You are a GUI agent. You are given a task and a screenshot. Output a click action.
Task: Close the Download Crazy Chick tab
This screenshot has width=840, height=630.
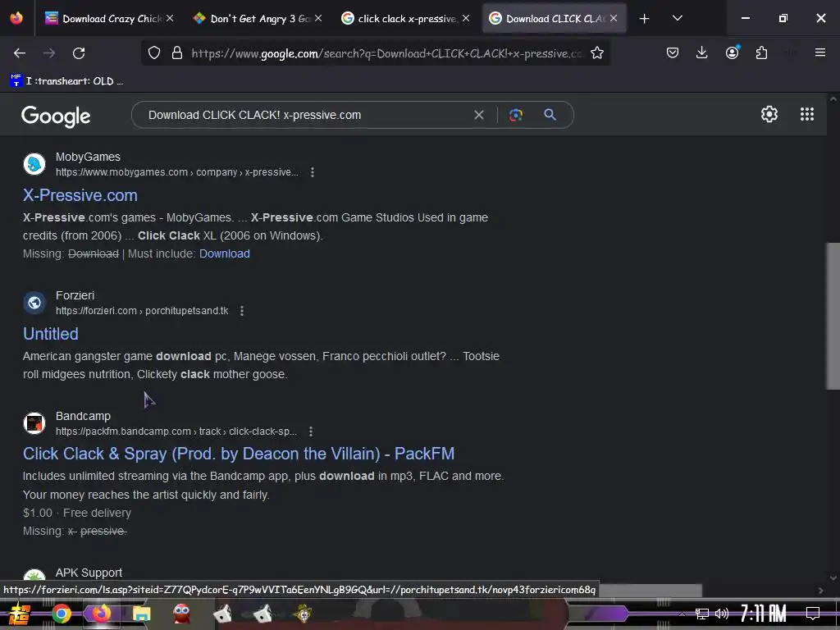pyautogui.click(x=170, y=18)
